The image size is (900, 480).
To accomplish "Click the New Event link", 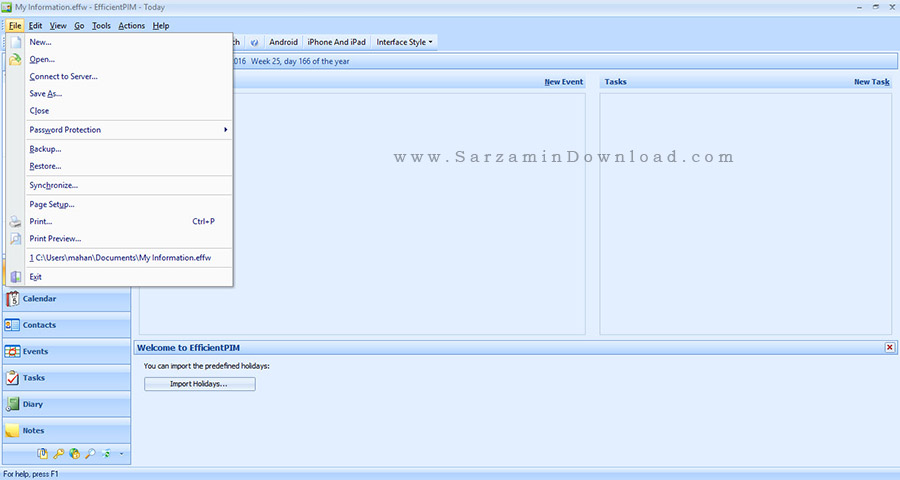I will click(564, 82).
